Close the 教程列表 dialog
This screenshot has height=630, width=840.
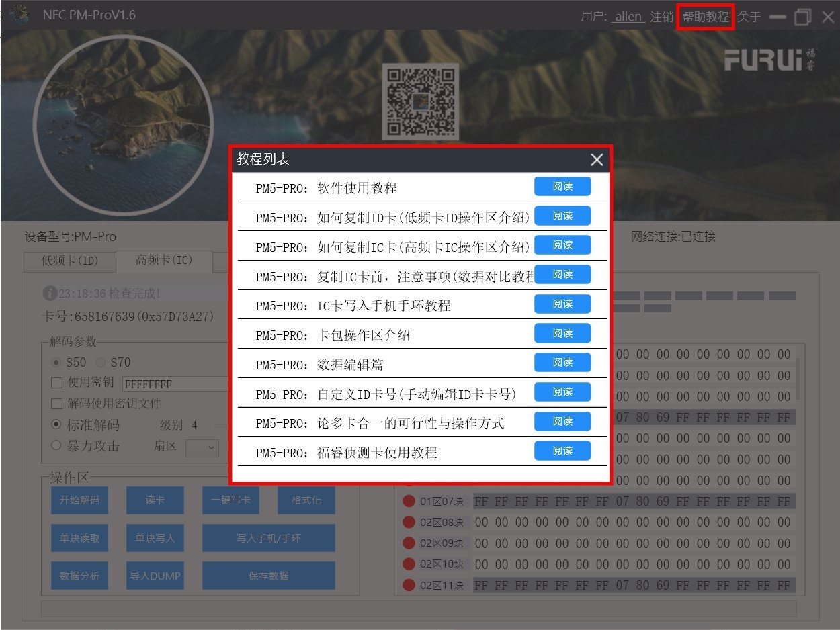coord(596,160)
